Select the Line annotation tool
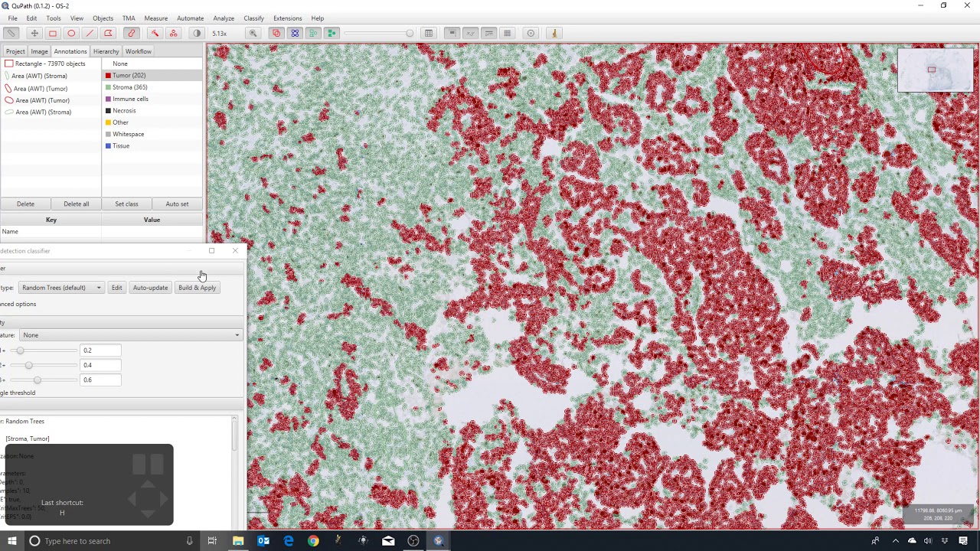 [x=90, y=33]
